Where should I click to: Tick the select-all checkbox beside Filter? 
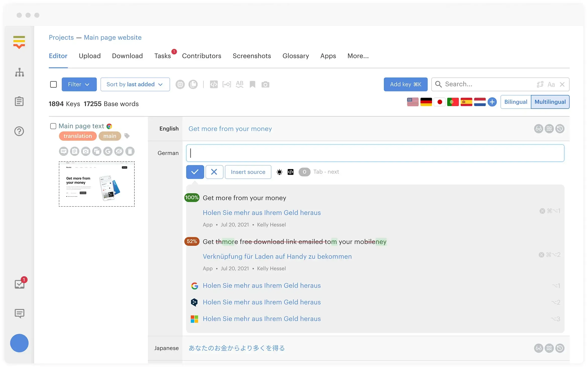[54, 84]
